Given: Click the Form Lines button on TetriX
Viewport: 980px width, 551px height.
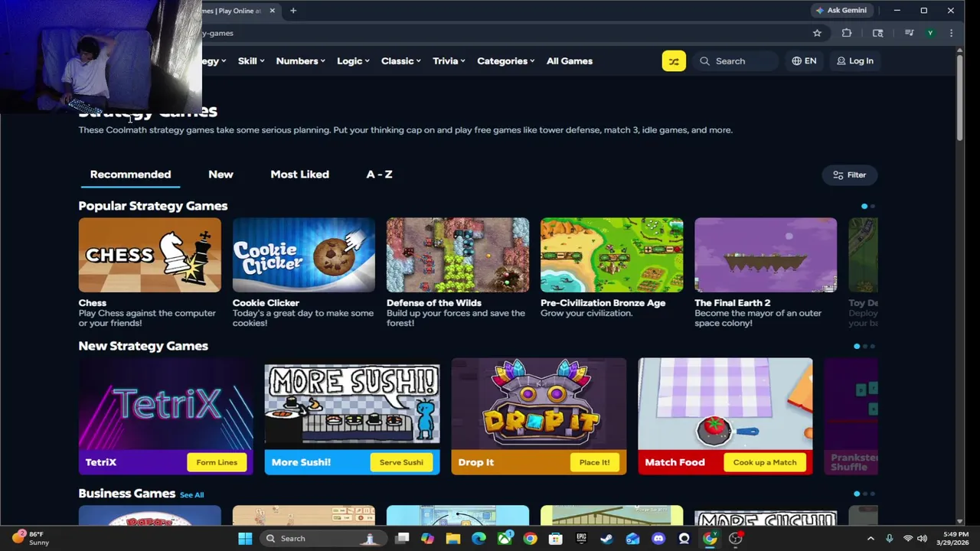Looking at the screenshot, I should click(217, 462).
